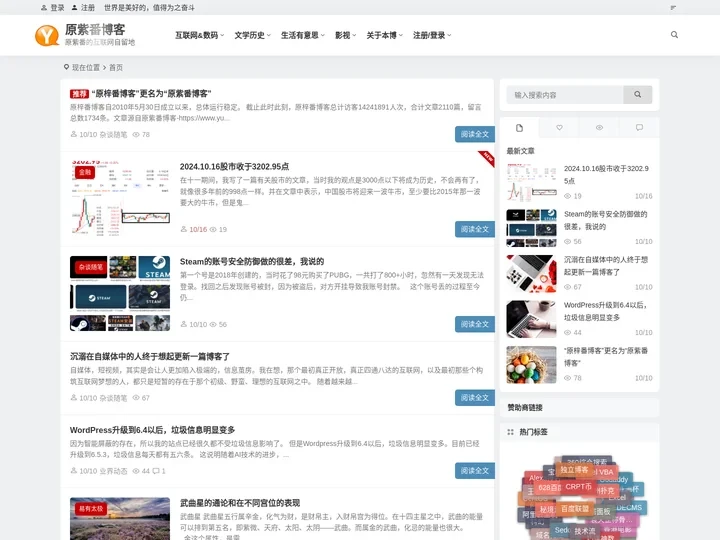Click the red NEW corner ribbon
Viewport: 720px width, 540px height.
click(x=487, y=158)
